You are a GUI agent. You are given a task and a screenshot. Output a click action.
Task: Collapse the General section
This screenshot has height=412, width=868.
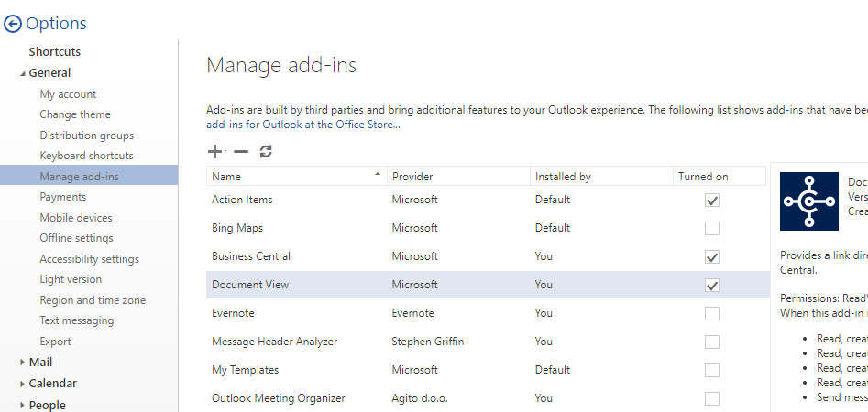point(23,73)
